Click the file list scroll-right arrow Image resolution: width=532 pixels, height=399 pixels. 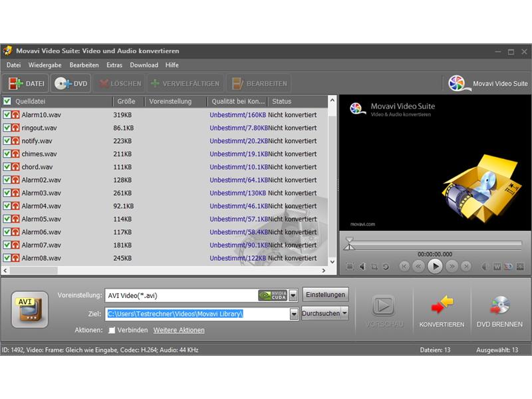click(324, 271)
